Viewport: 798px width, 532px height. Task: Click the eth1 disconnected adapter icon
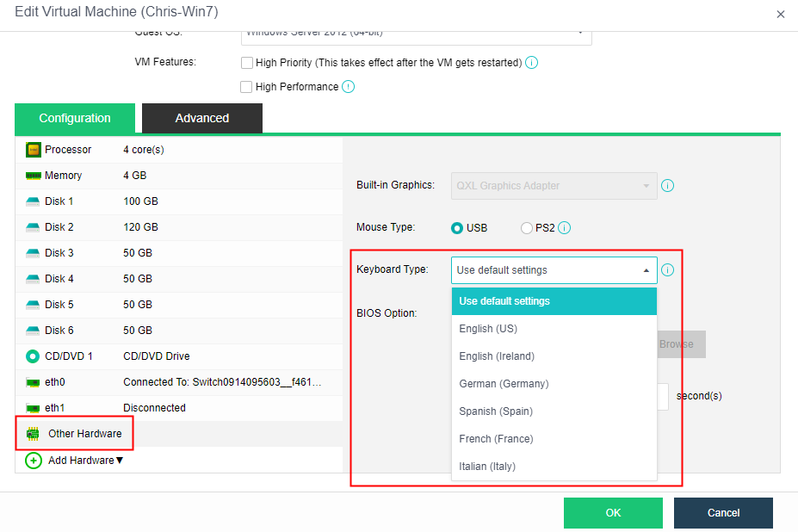(32, 407)
